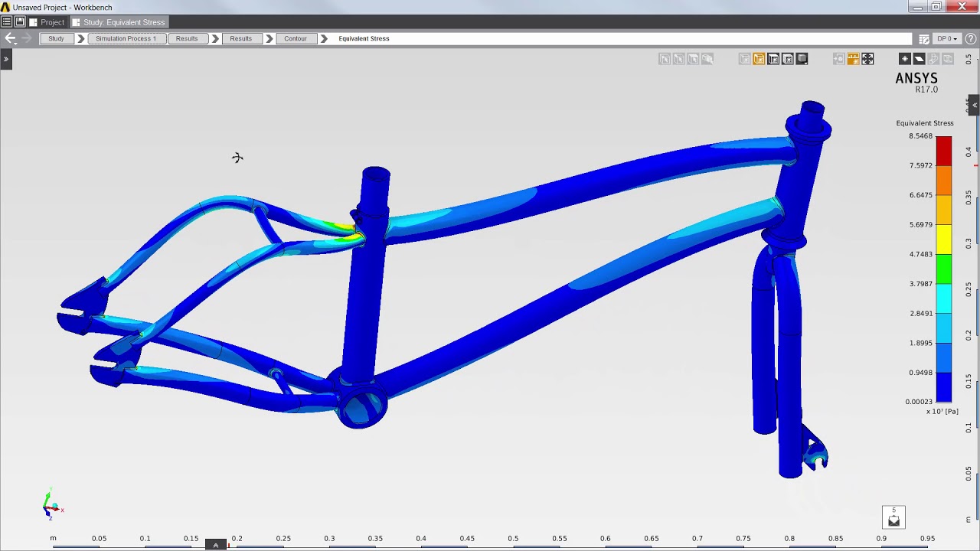Toggle the orange highlighted cube display icon

759,59
